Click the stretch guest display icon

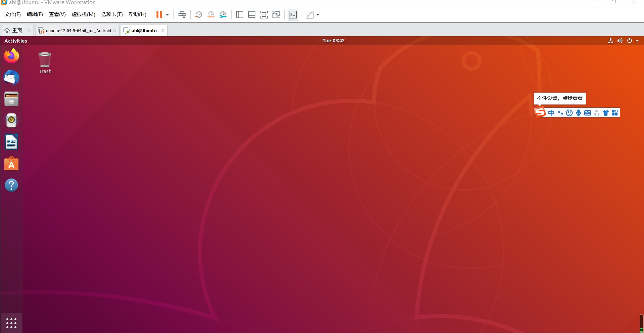pos(309,14)
